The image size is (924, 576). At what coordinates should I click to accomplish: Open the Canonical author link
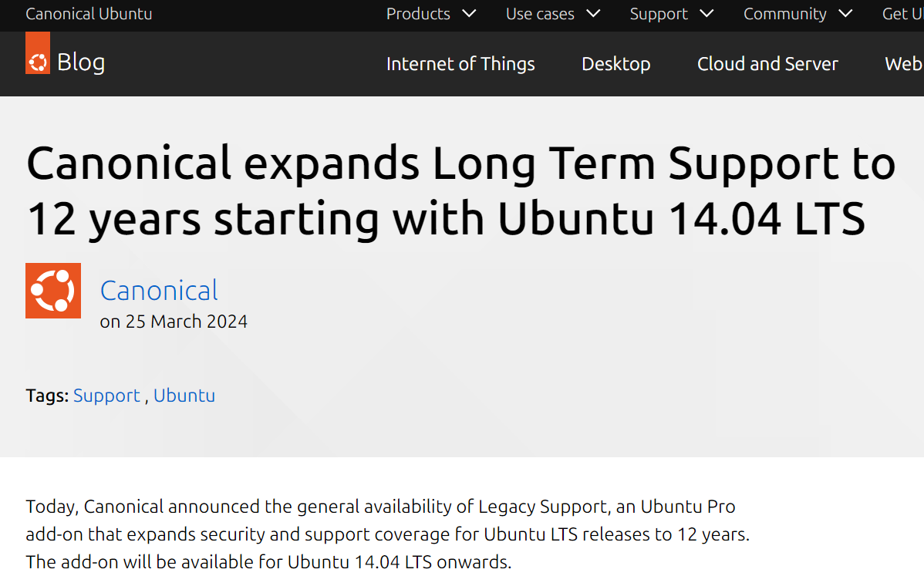tap(159, 291)
